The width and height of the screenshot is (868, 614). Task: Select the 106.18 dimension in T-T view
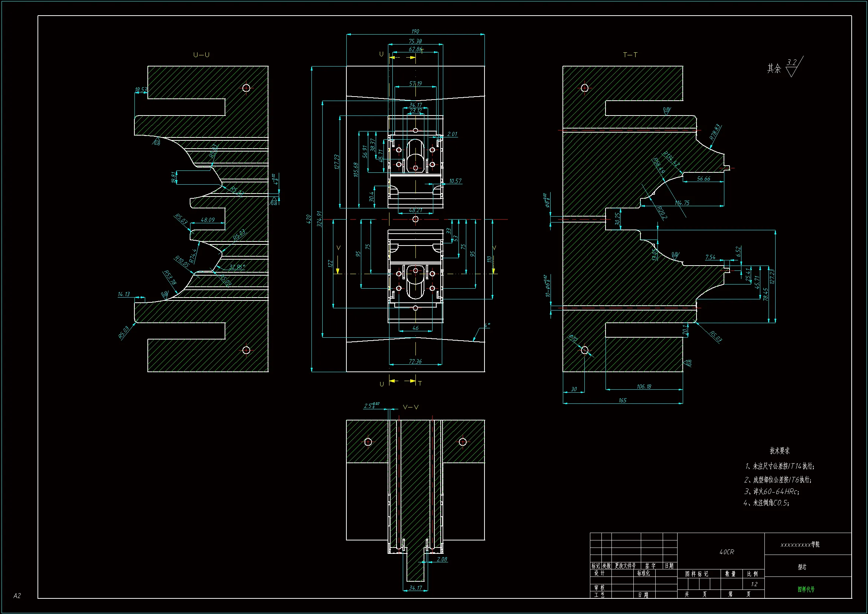point(644,386)
